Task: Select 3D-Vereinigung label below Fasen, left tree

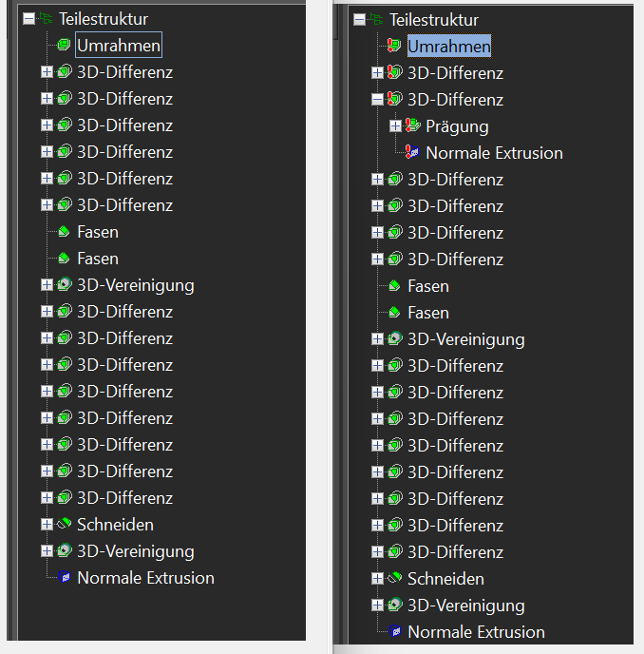Action: point(136,286)
